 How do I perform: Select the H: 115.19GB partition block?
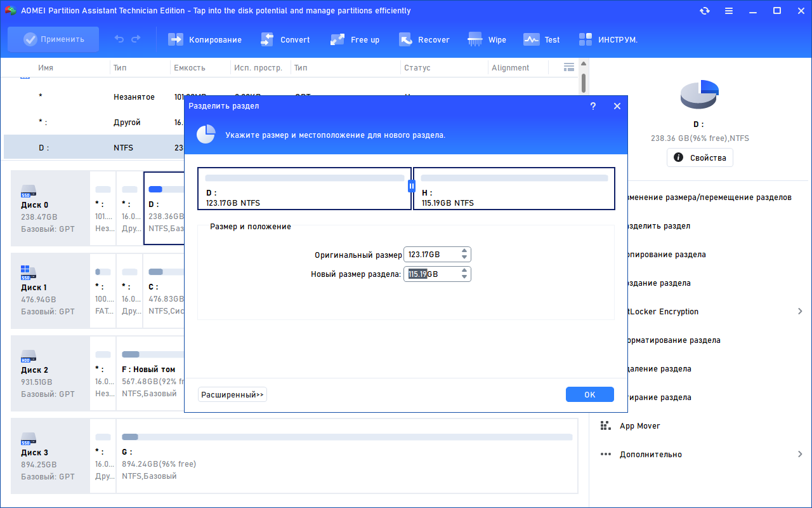(x=514, y=189)
